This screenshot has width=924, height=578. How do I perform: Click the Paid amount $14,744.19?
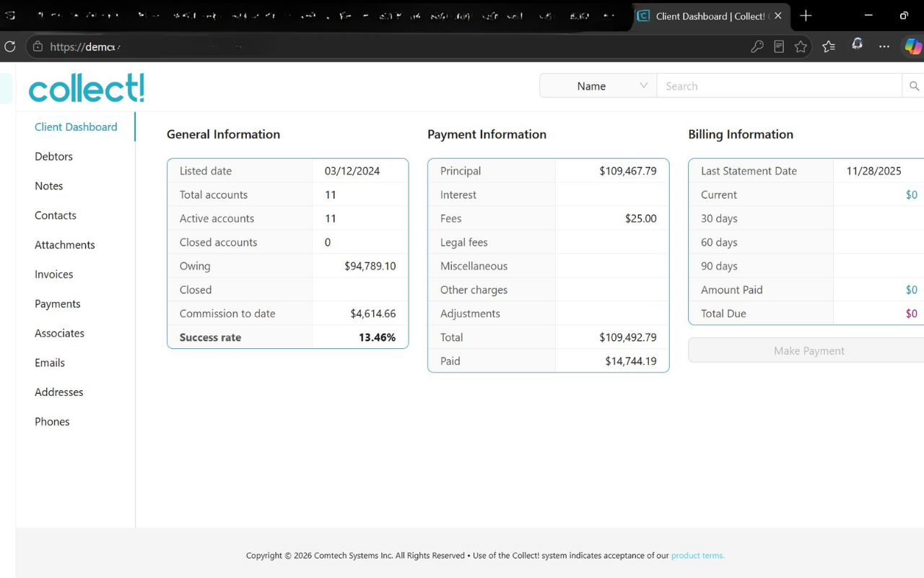[631, 361]
